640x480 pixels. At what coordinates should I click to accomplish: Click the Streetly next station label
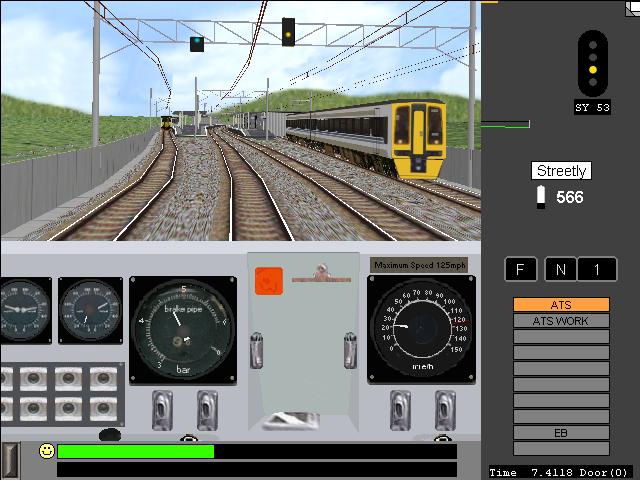tap(561, 171)
